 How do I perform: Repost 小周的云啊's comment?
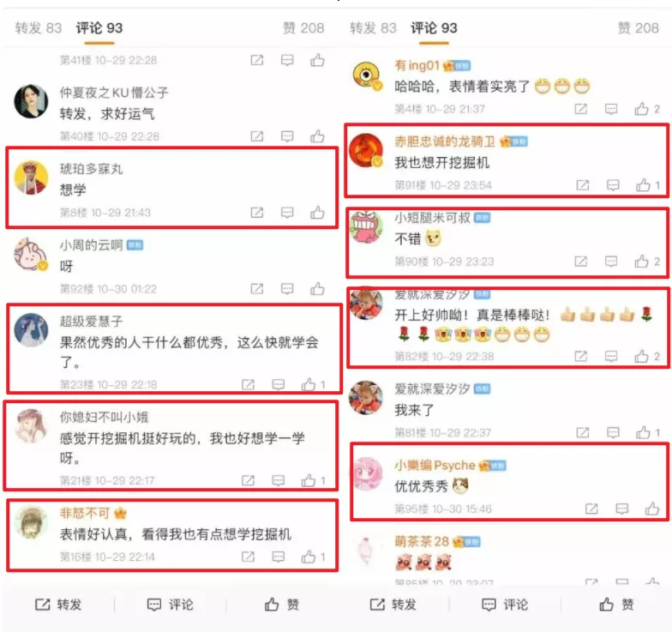pos(257,289)
